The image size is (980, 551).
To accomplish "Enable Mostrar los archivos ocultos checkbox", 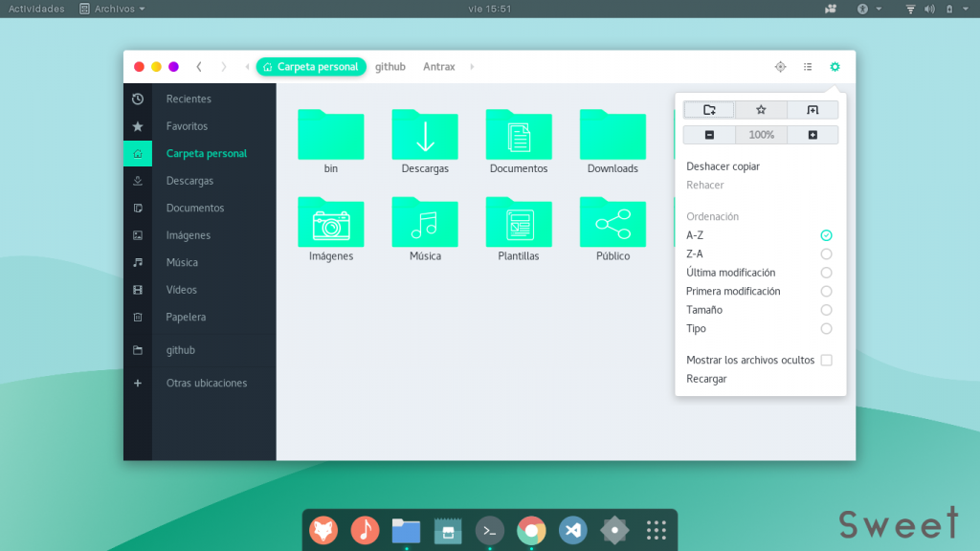I will [826, 361].
